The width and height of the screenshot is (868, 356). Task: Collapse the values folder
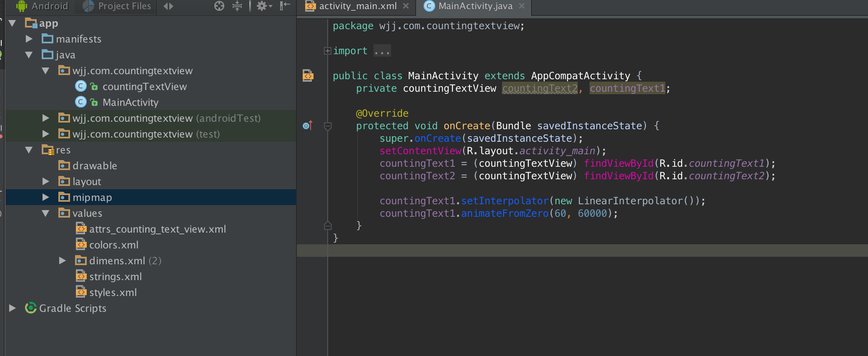45,213
